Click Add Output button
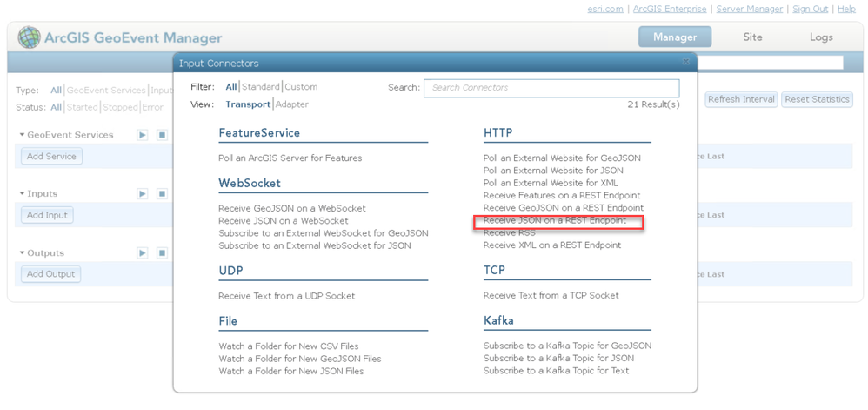 coord(51,273)
